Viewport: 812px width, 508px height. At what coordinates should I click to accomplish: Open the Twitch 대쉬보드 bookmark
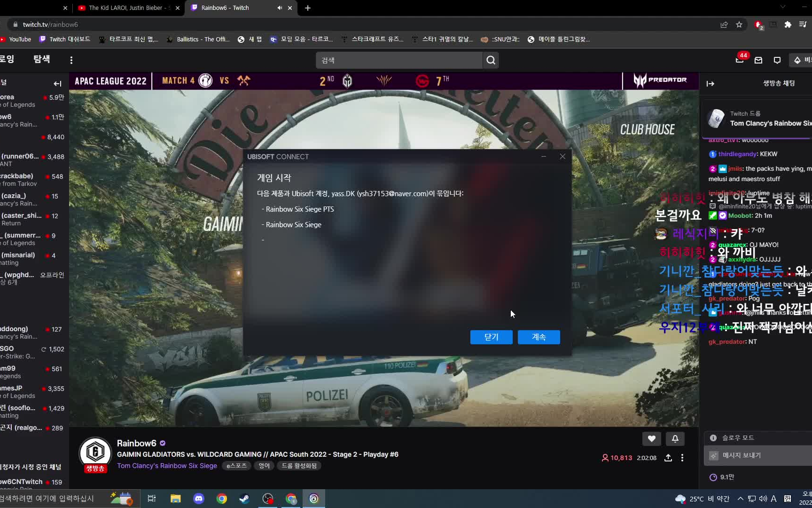[65, 40]
